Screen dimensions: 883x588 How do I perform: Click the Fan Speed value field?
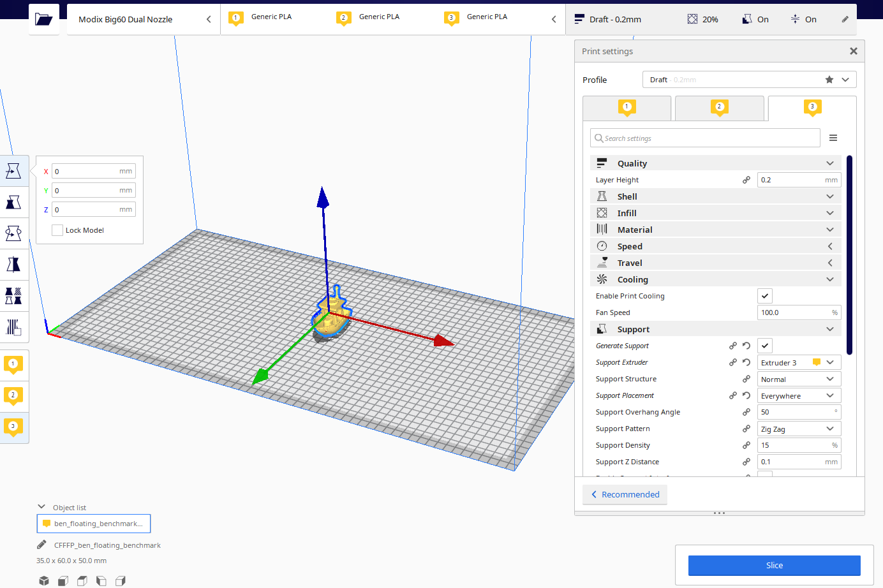[799, 312]
